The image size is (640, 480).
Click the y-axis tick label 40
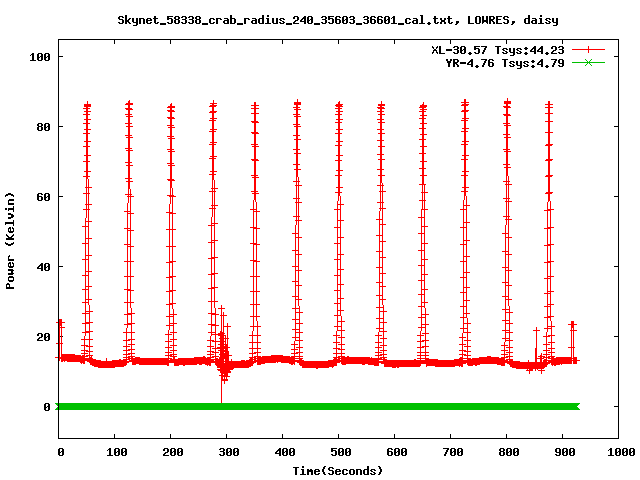pyautogui.click(x=43, y=267)
